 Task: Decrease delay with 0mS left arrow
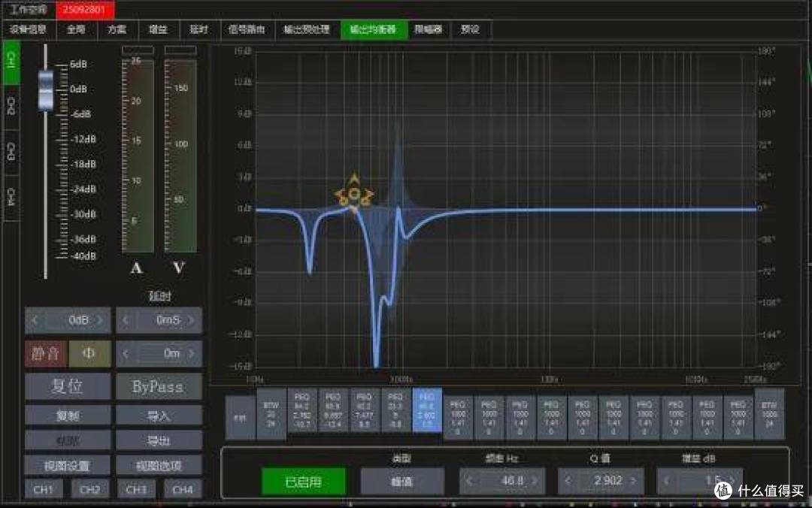click(126, 321)
